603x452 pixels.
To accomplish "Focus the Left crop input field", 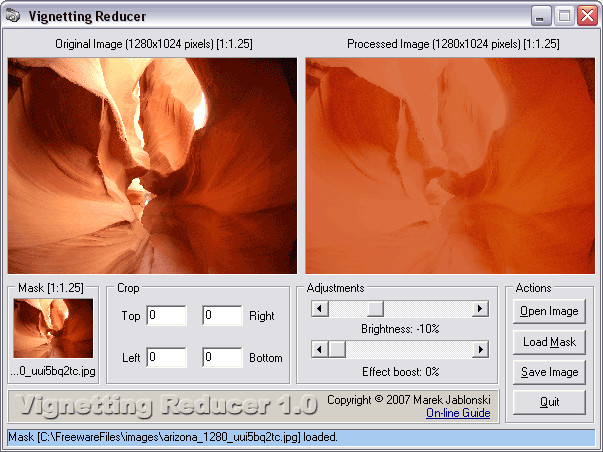I will click(166, 357).
